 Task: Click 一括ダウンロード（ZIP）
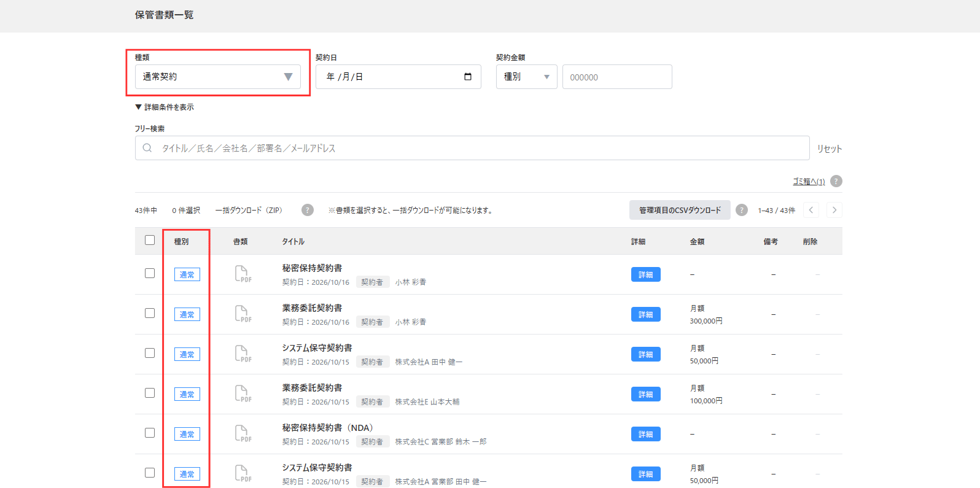coord(249,210)
